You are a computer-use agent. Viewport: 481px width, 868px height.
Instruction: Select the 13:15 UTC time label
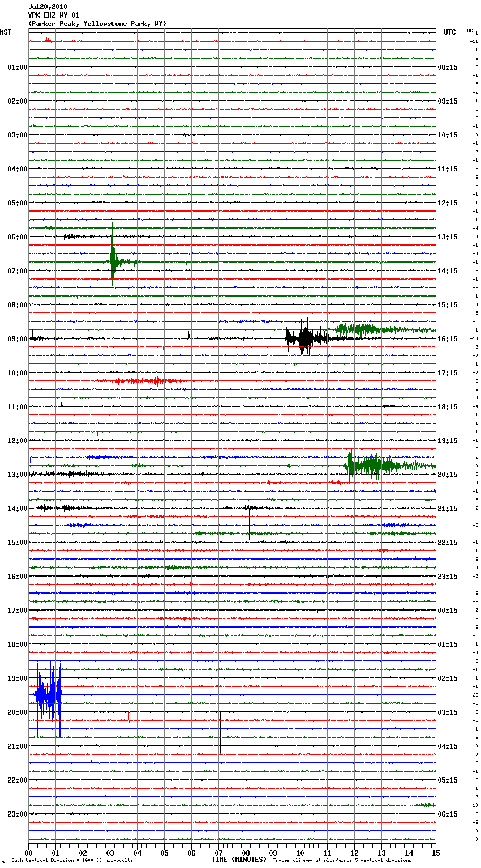[x=448, y=237]
